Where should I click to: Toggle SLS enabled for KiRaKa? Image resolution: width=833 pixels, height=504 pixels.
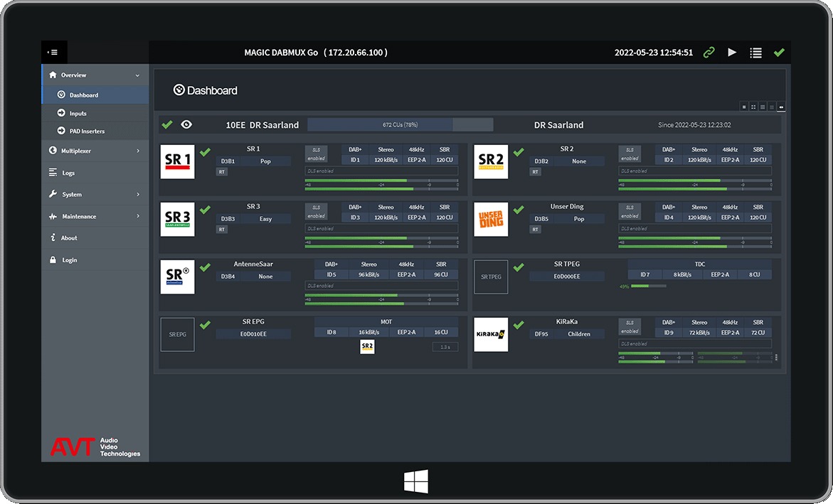(630, 327)
